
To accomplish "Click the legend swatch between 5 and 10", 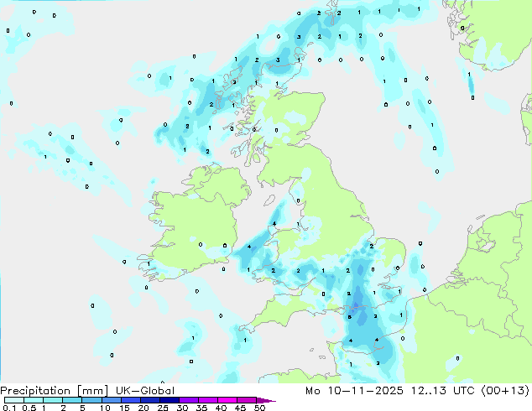I will click(91, 400).
